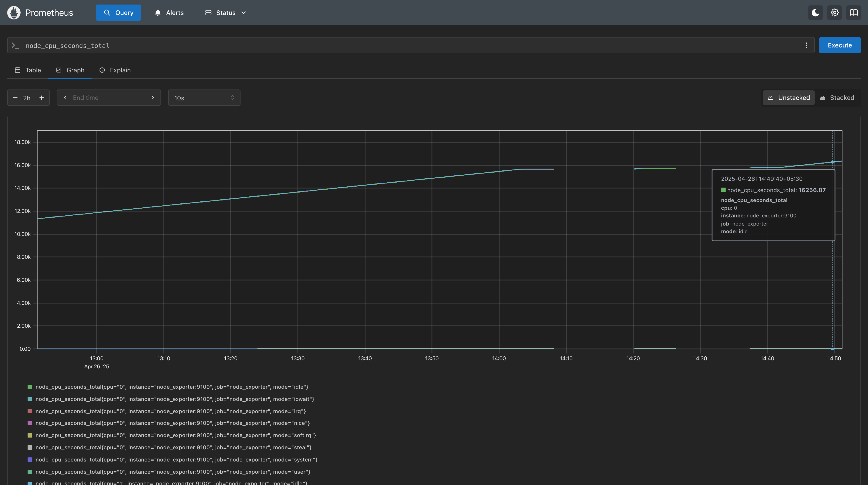
Task: Click the Prometheus flame logo
Action: (14, 12)
